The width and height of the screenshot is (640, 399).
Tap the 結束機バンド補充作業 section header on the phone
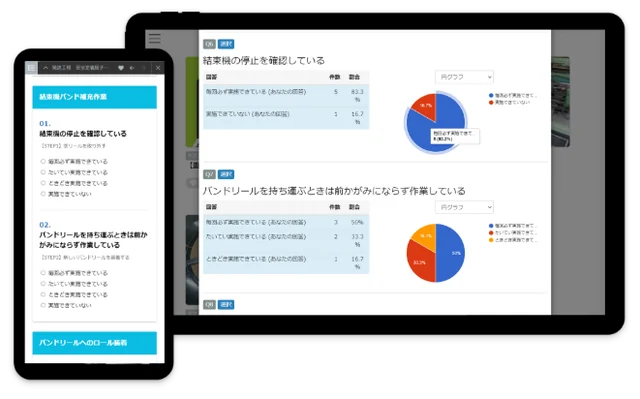click(94, 97)
